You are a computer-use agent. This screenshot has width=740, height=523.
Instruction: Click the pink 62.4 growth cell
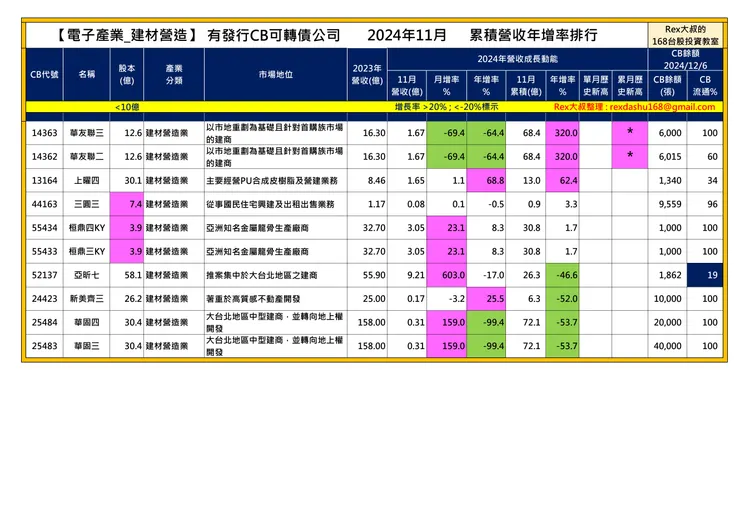click(562, 180)
